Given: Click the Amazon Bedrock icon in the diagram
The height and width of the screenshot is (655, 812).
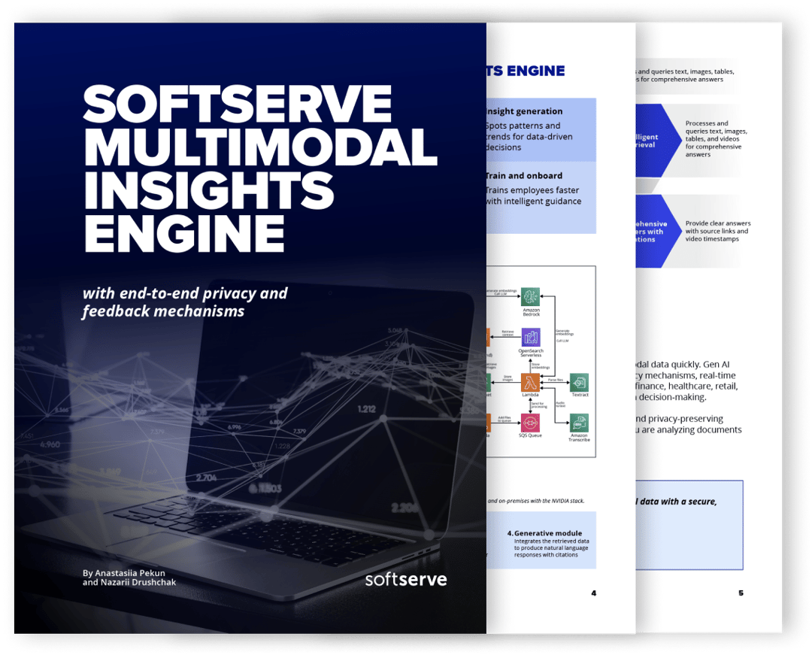Looking at the screenshot, I should point(530,297).
